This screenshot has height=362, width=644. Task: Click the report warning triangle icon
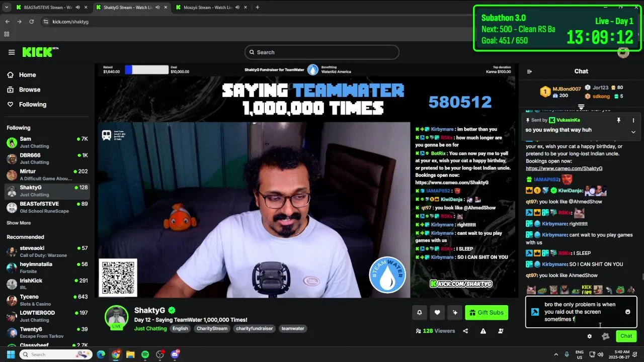483,331
